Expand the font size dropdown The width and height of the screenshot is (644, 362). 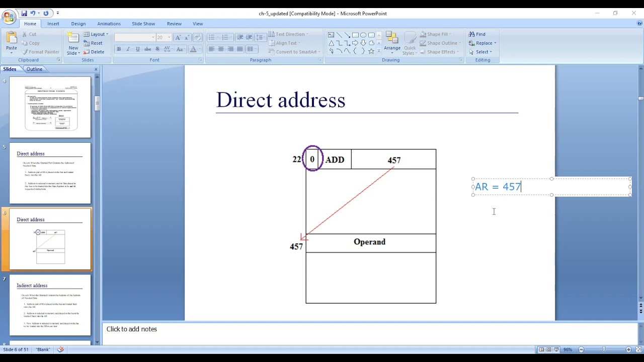click(169, 38)
